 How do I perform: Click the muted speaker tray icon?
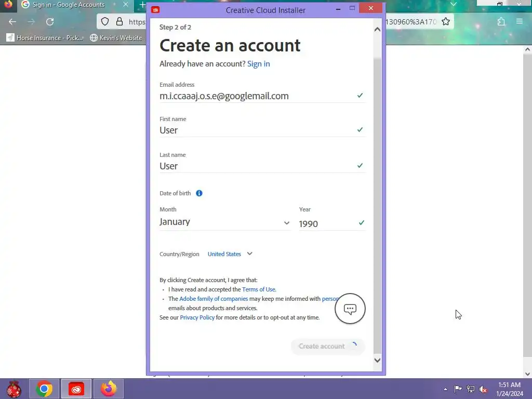click(x=483, y=389)
